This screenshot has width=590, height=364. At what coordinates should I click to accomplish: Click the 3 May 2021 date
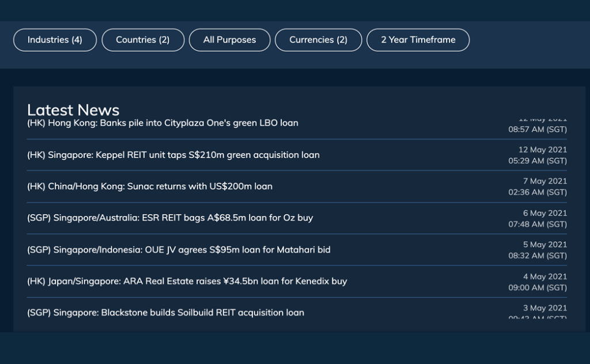544,308
